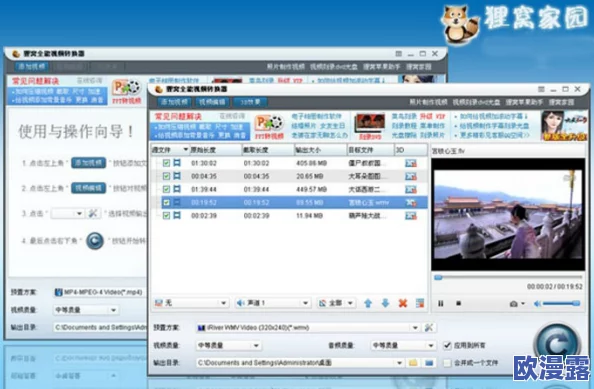Click the game girl advertisement thumbnail in front window

click(564, 126)
